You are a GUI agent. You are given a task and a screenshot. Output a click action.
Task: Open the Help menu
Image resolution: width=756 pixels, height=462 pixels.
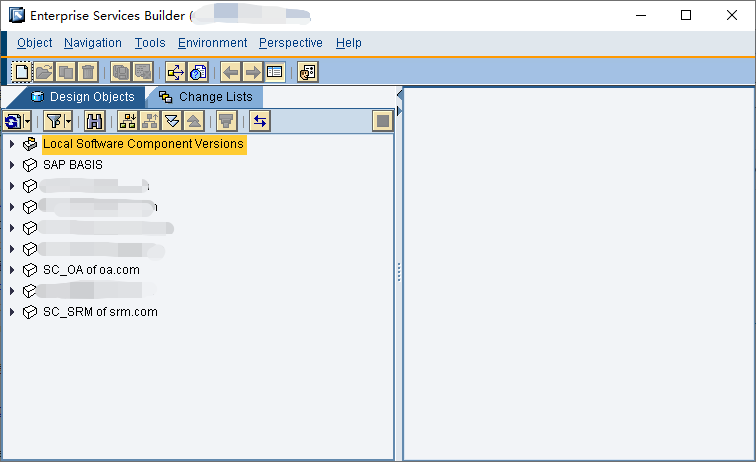[x=349, y=43]
